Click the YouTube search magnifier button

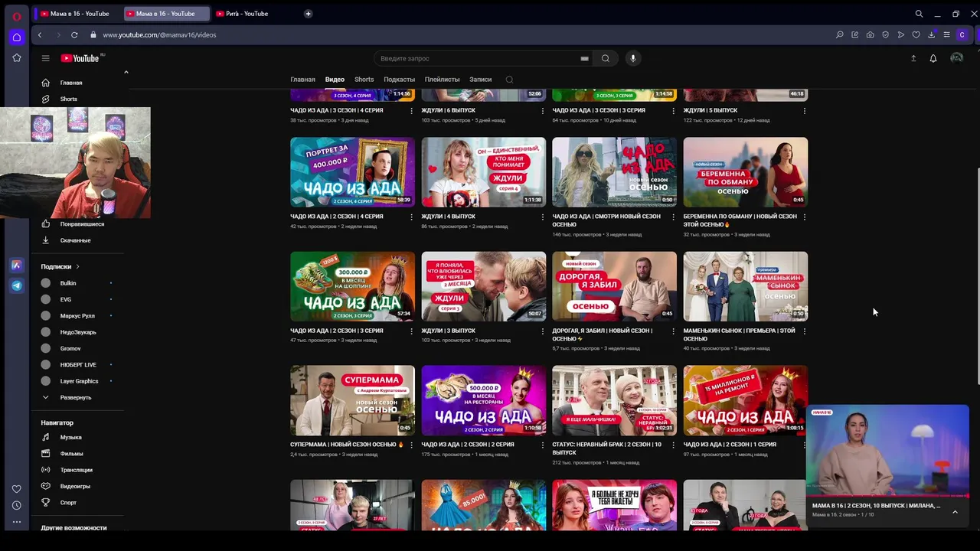[x=606, y=58]
